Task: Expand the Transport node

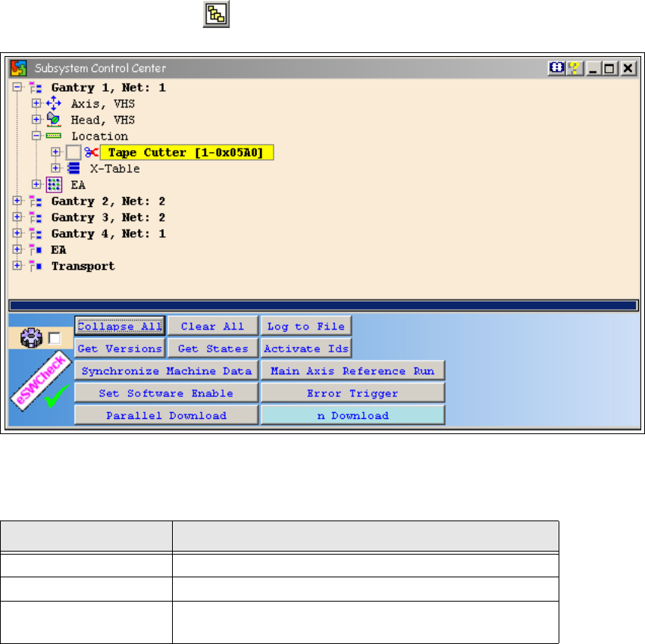Action: pos(17,266)
